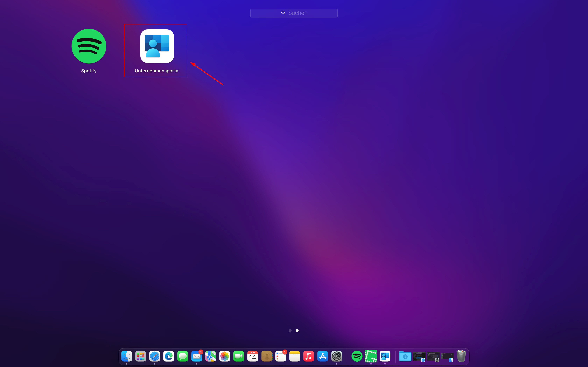Open Calendar showing June 14
The image size is (588, 367).
253,356
